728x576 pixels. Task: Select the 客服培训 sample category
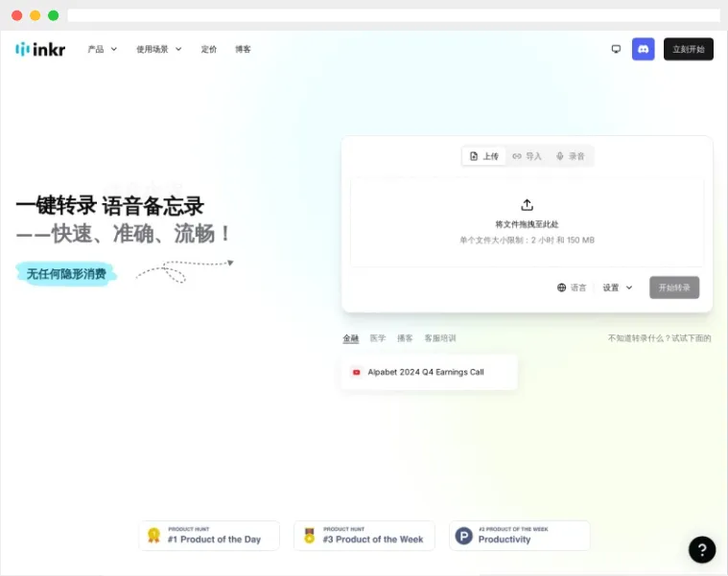pos(440,338)
